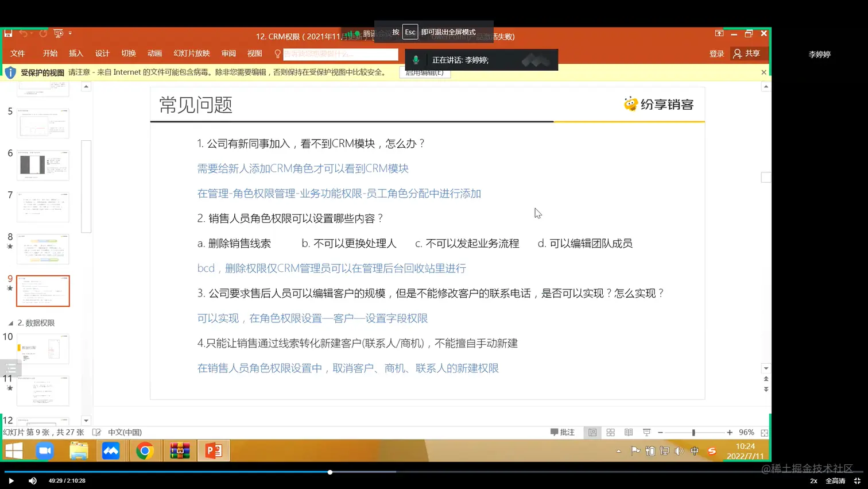Show hidden system tray icons
Viewport: 868px width, 489px height.
(618, 451)
